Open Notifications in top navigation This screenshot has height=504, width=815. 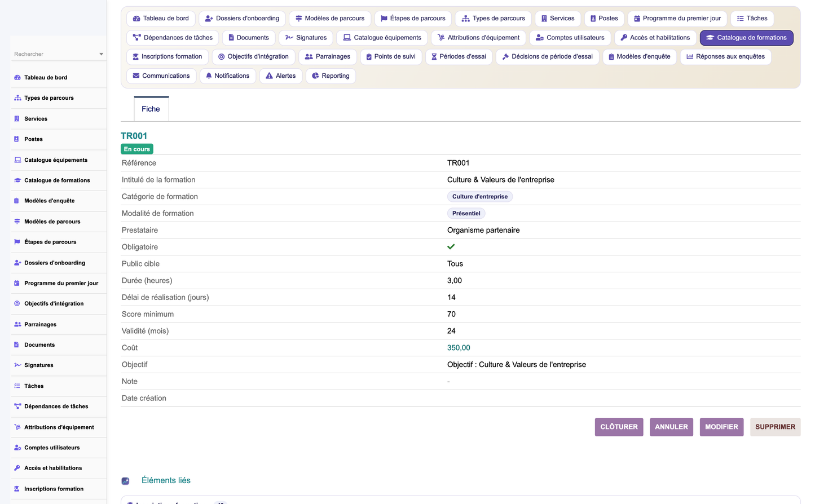[228, 76]
